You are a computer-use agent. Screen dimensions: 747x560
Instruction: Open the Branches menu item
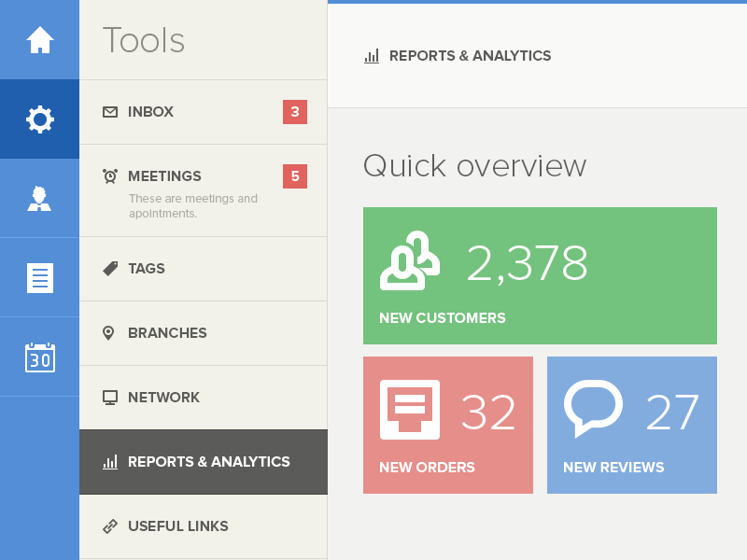167,333
